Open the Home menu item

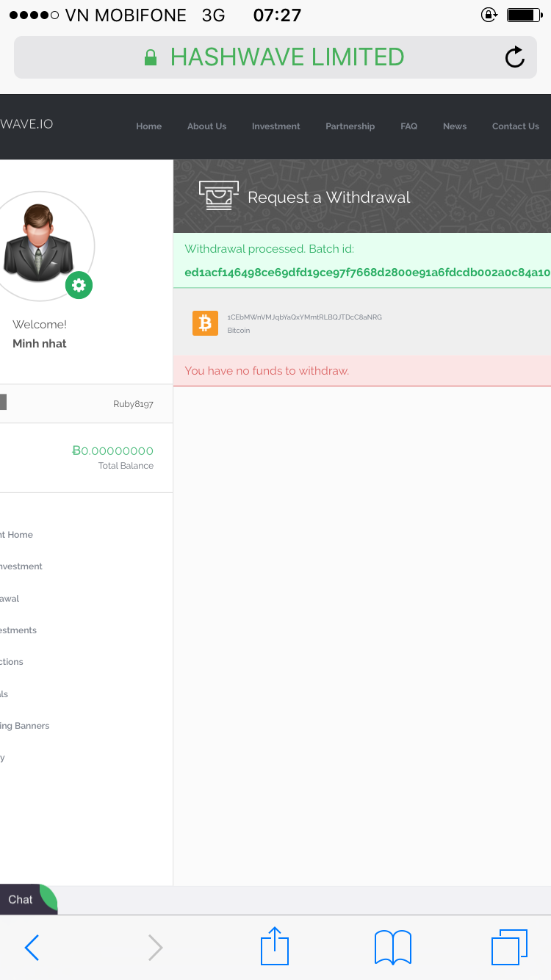[x=148, y=126]
